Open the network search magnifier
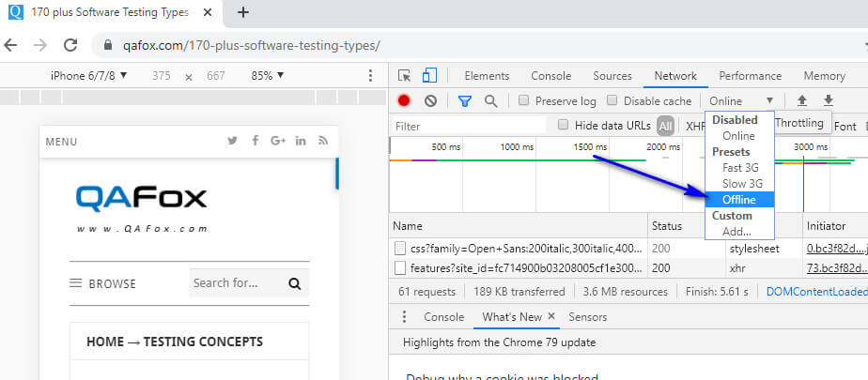 tap(490, 100)
